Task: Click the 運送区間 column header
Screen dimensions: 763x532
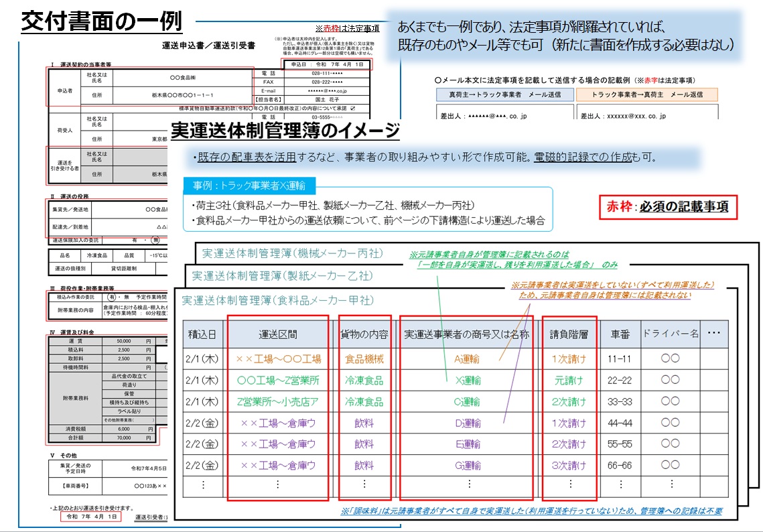Action: click(x=278, y=334)
